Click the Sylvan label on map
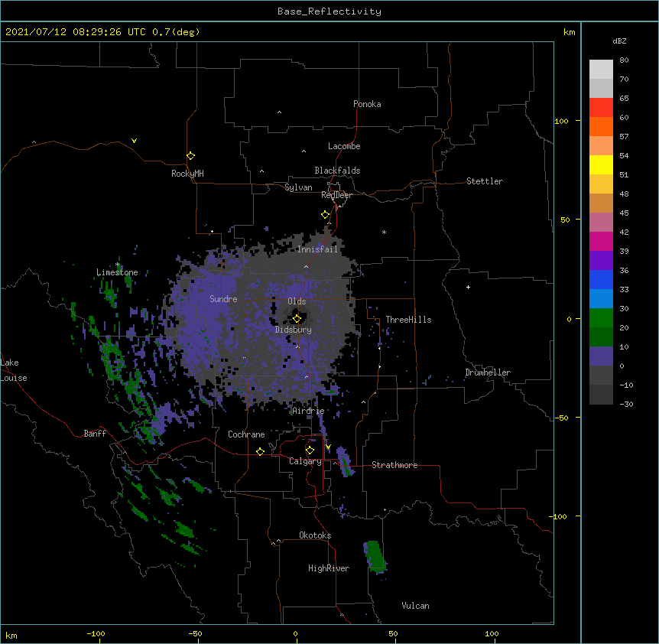 tap(298, 187)
